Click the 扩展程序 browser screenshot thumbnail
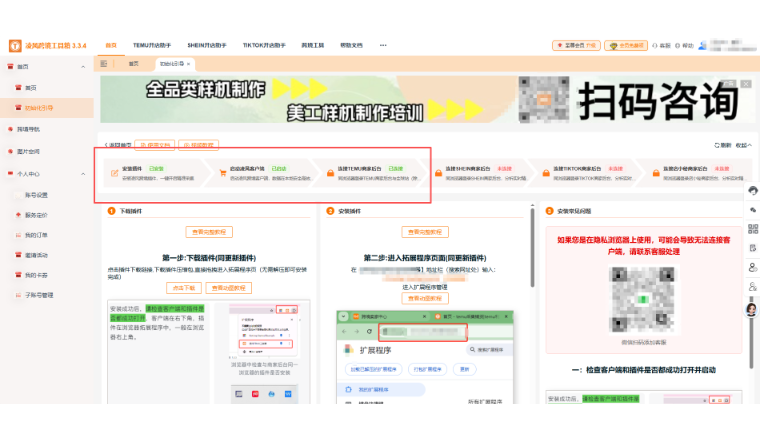760x440 pixels. (425, 357)
